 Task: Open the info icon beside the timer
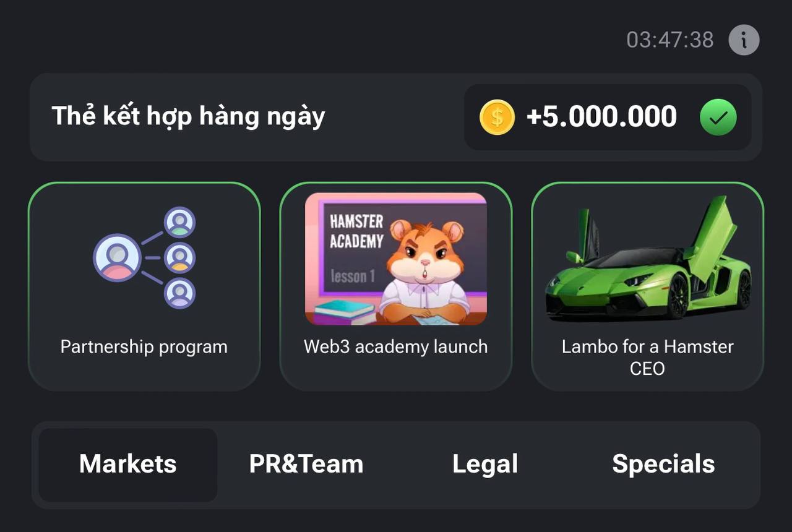tap(744, 40)
